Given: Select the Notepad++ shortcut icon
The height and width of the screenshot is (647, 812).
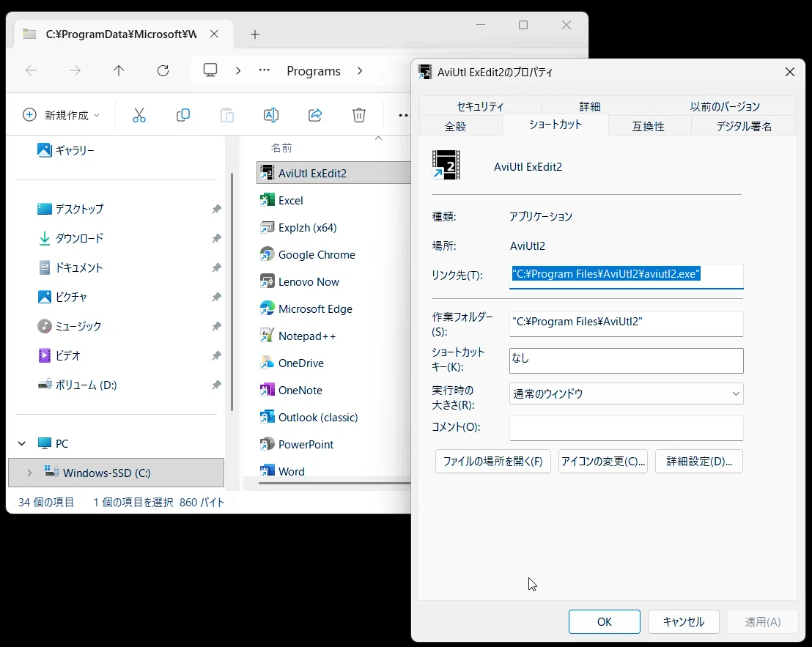Looking at the screenshot, I should [267, 336].
